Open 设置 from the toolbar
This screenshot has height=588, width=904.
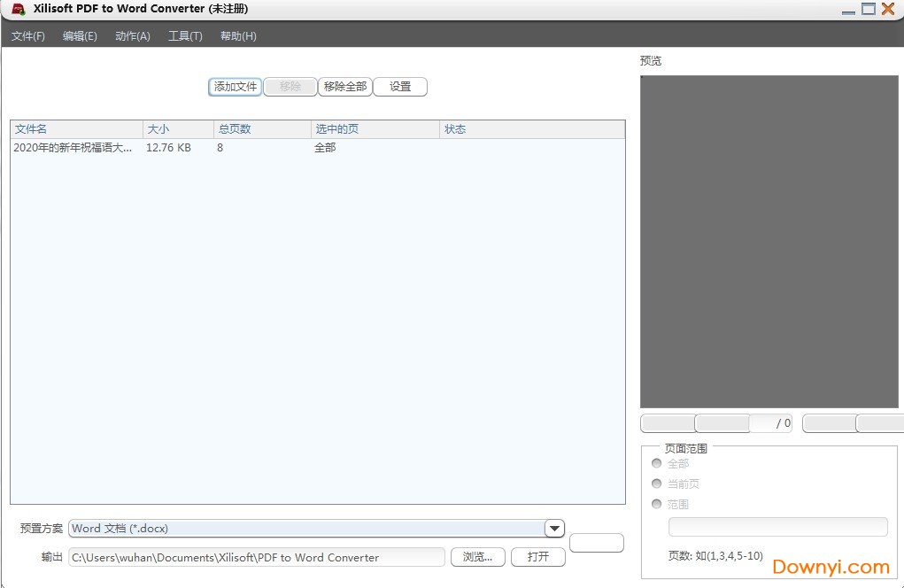pyautogui.click(x=400, y=87)
